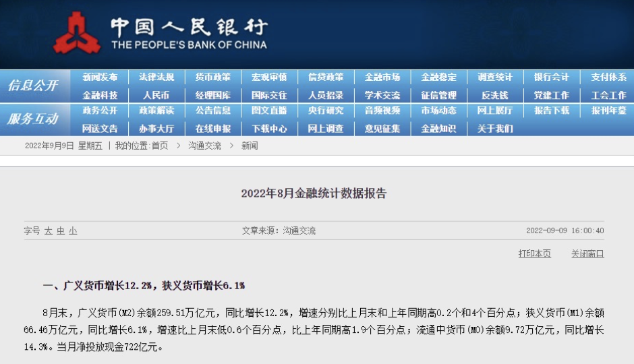The image size is (634, 364).
Task: Navigate to 银行会计
Action: tap(552, 77)
